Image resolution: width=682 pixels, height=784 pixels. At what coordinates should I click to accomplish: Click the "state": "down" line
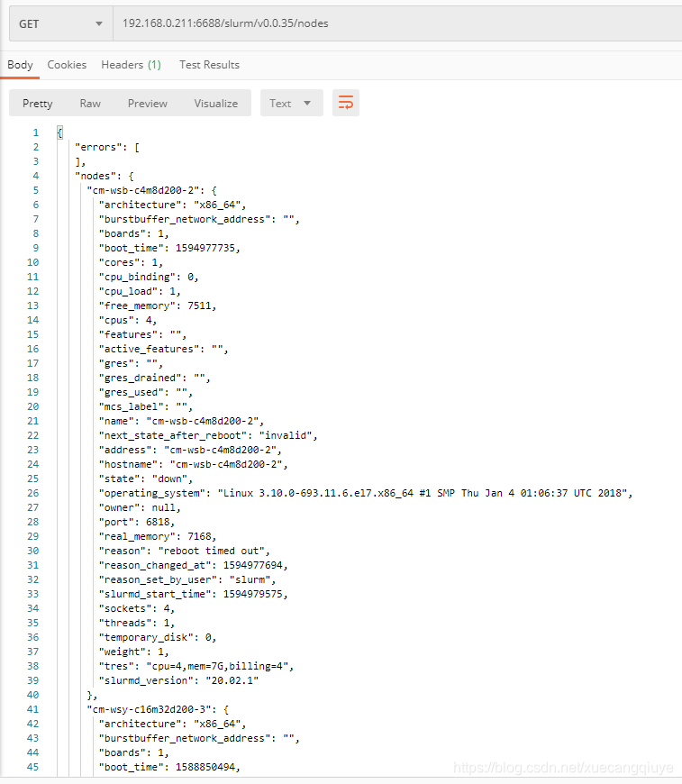146,479
